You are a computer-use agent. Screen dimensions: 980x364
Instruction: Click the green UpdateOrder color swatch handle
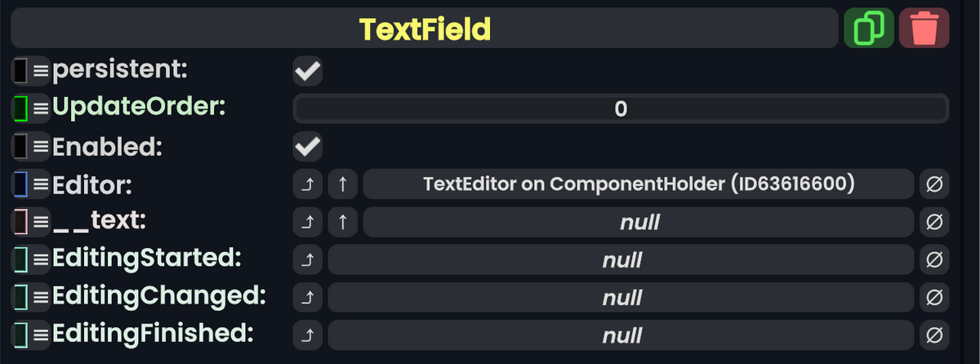click(21, 109)
